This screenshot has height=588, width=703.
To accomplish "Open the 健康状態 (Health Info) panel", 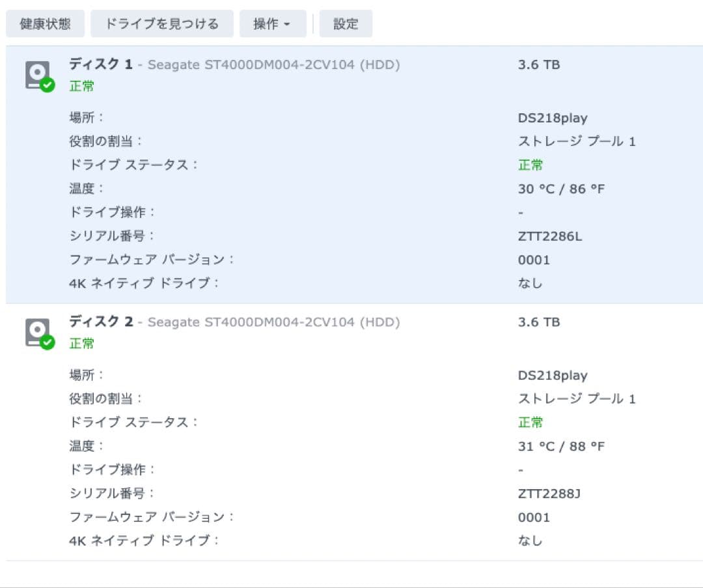I will coord(45,23).
